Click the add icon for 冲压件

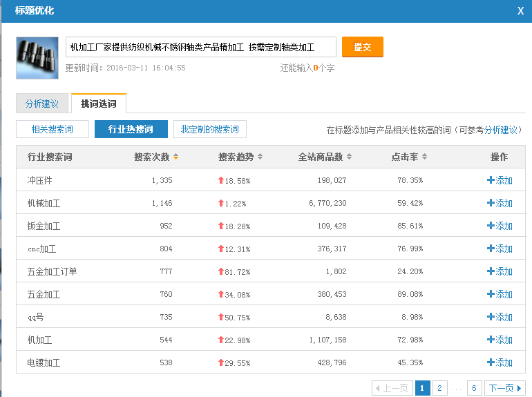tap(491, 180)
